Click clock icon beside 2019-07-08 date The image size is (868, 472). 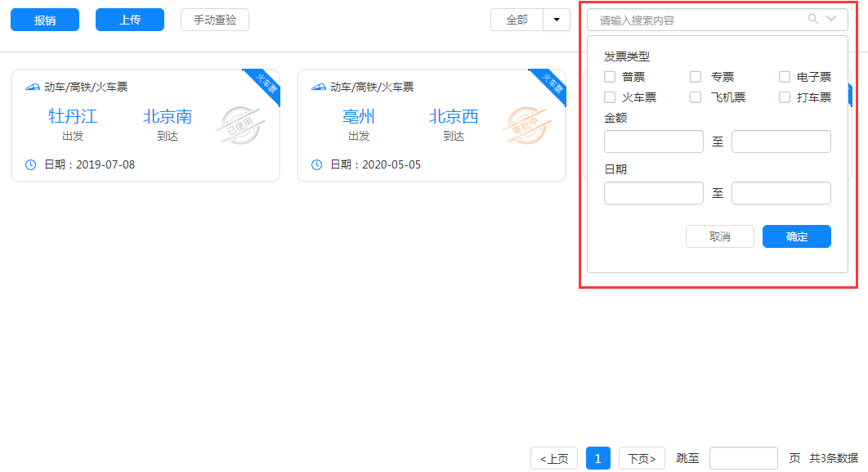(x=31, y=164)
